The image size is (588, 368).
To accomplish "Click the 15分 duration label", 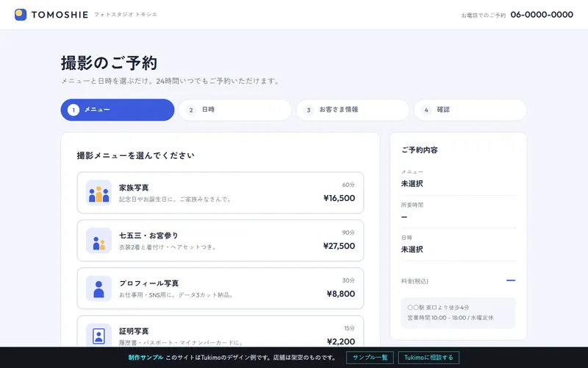I will click(x=349, y=328).
